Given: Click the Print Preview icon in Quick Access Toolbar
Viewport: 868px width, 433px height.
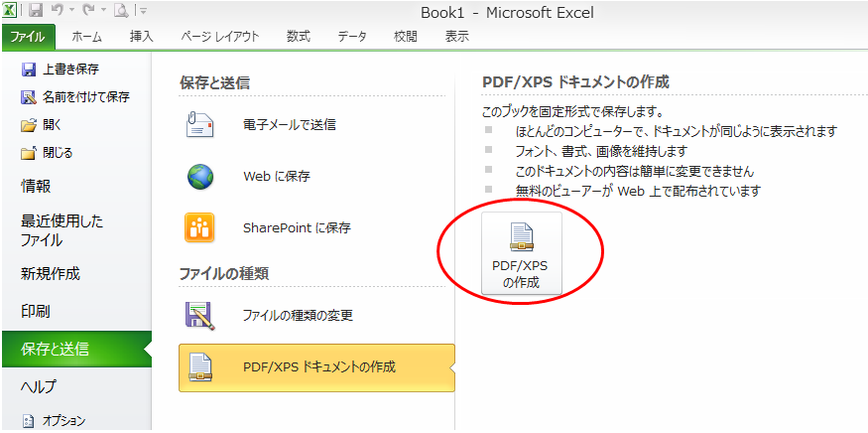Looking at the screenshot, I should pyautogui.click(x=121, y=9).
